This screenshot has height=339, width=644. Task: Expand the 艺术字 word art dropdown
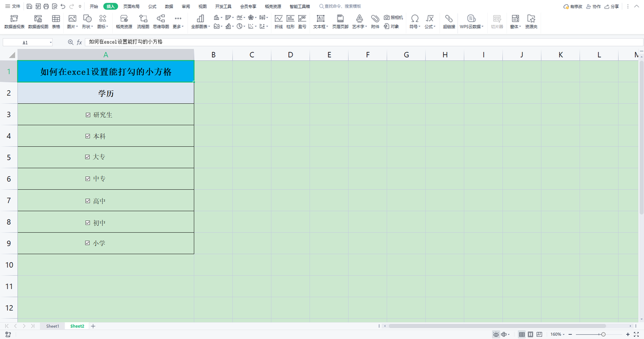pos(360,21)
